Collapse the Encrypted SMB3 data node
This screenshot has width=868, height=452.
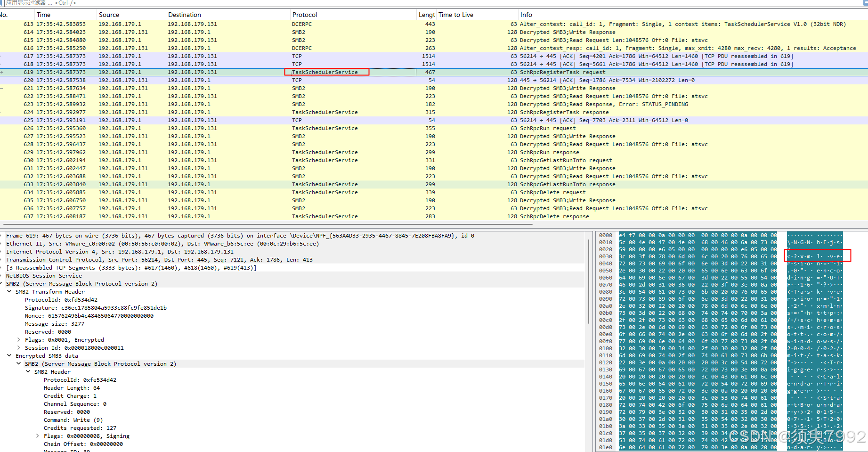point(9,356)
